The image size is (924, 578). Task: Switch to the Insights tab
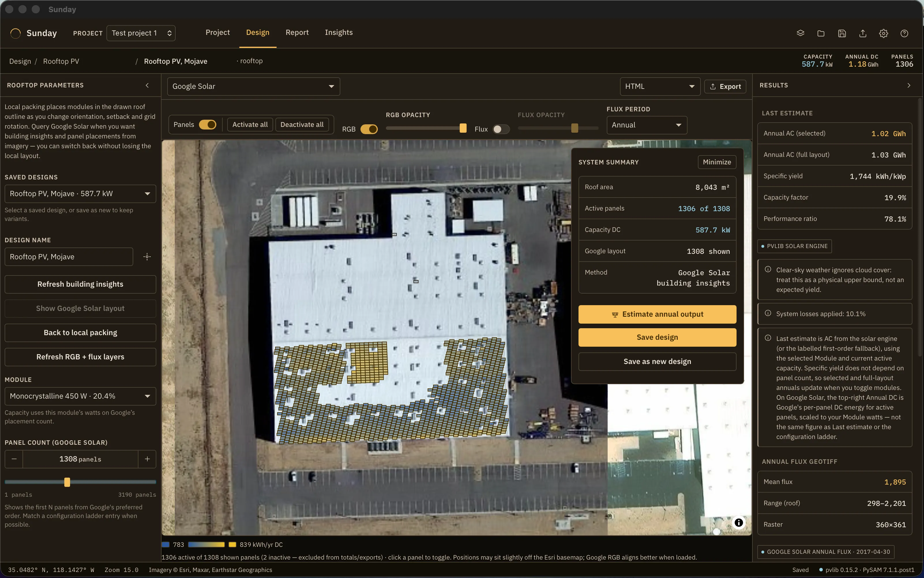(x=339, y=33)
